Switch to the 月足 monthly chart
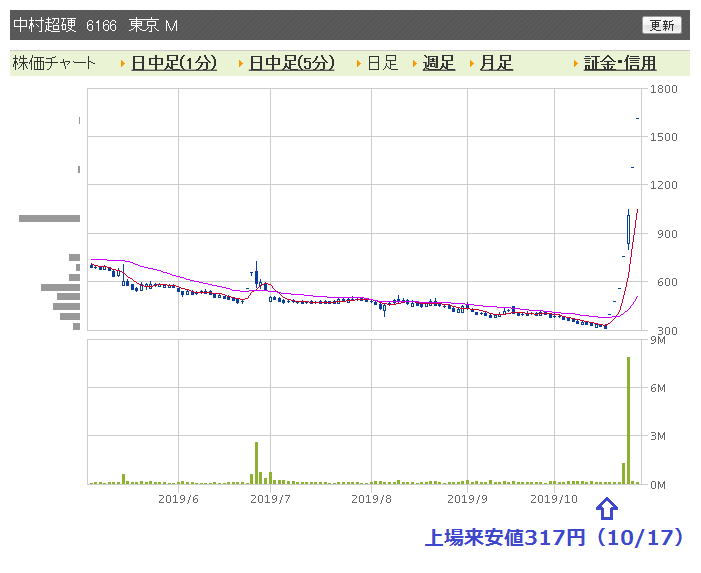 pos(496,63)
